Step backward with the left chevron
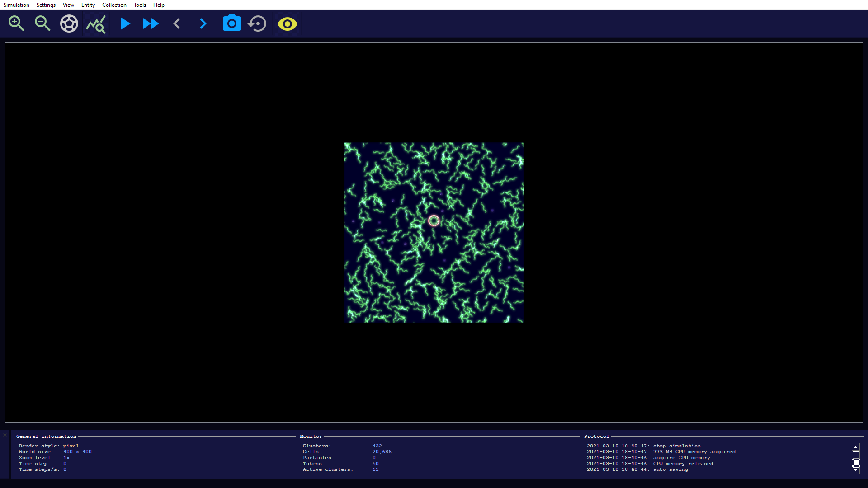Viewport: 868px width, 488px height. pos(177,23)
